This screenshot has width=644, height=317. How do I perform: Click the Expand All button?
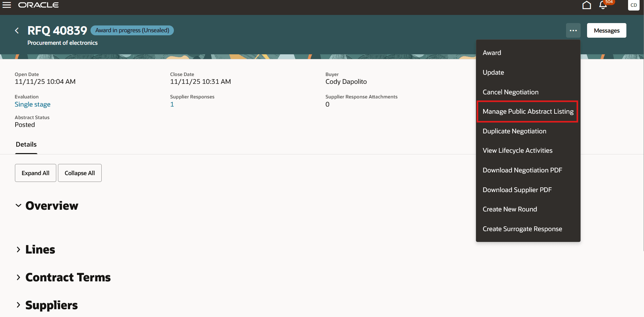pos(35,173)
